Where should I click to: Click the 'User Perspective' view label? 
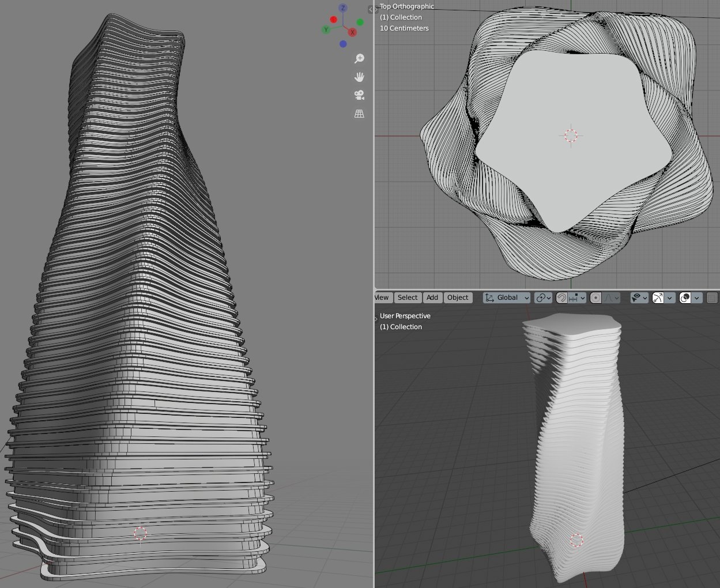pyautogui.click(x=405, y=316)
